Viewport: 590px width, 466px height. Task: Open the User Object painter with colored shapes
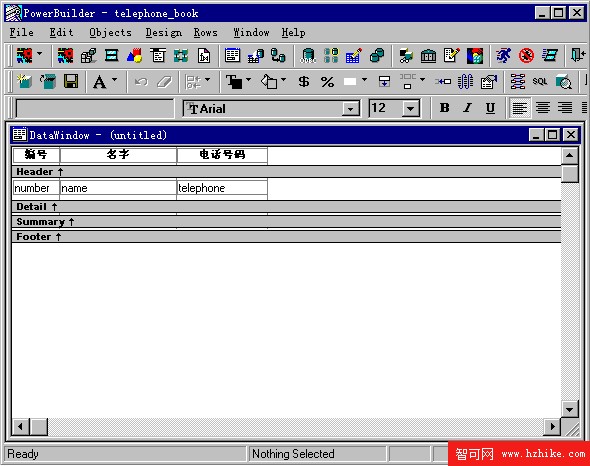click(x=134, y=56)
